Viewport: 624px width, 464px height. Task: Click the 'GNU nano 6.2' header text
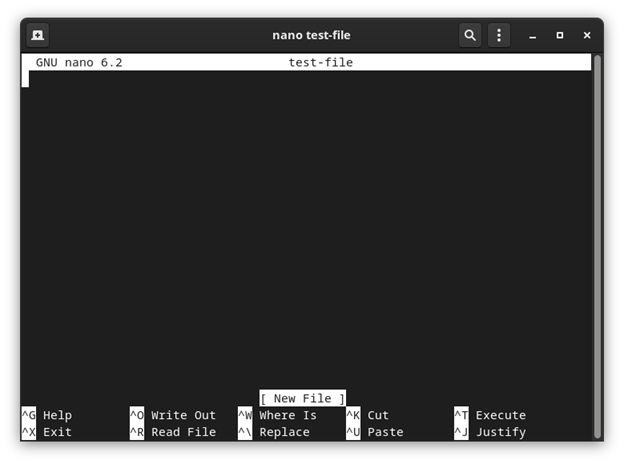point(79,62)
